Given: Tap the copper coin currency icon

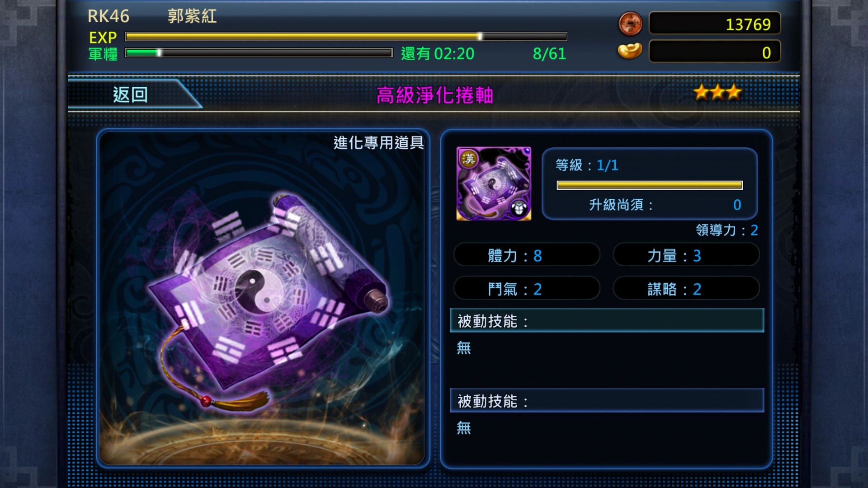Looking at the screenshot, I should click(x=630, y=23).
